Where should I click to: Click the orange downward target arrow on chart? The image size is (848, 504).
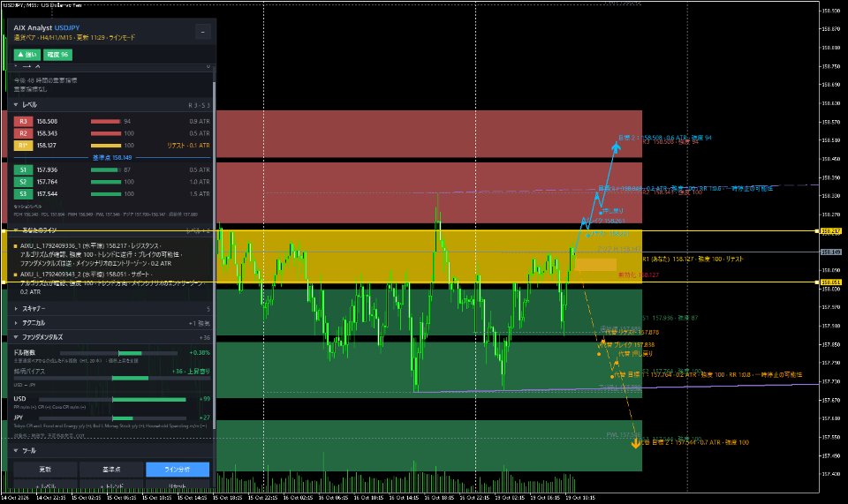pyautogui.click(x=636, y=443)
